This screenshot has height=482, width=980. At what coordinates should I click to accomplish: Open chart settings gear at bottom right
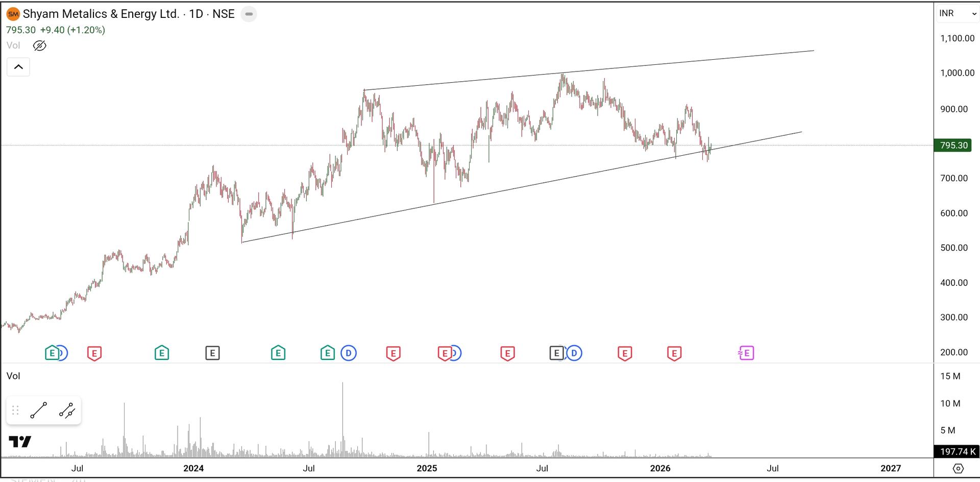pyautogui.click(x=958, y=468)
